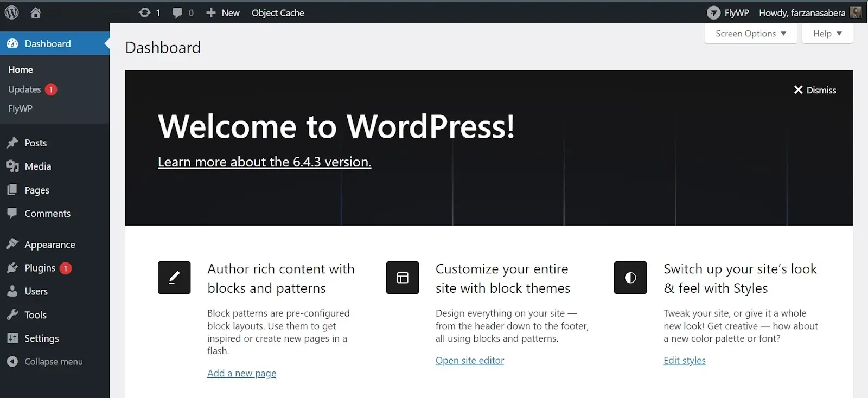Click the Updates red count badge
868x398 pixels.
51,89
